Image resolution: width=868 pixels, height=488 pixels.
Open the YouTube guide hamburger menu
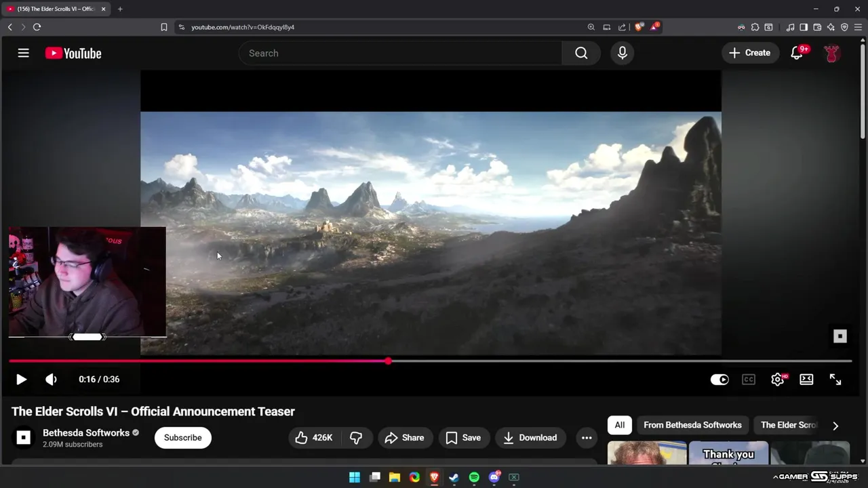pyautogui.click(x=24, y=53)
